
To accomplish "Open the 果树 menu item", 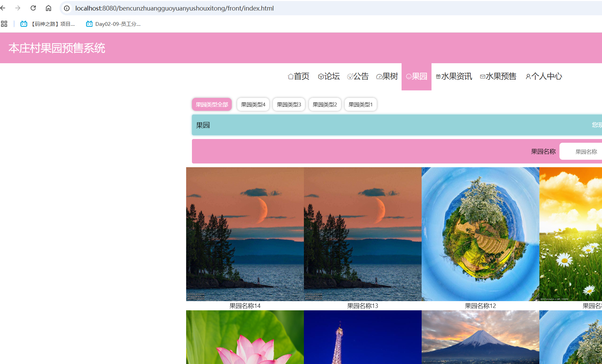I will [387, 76].
